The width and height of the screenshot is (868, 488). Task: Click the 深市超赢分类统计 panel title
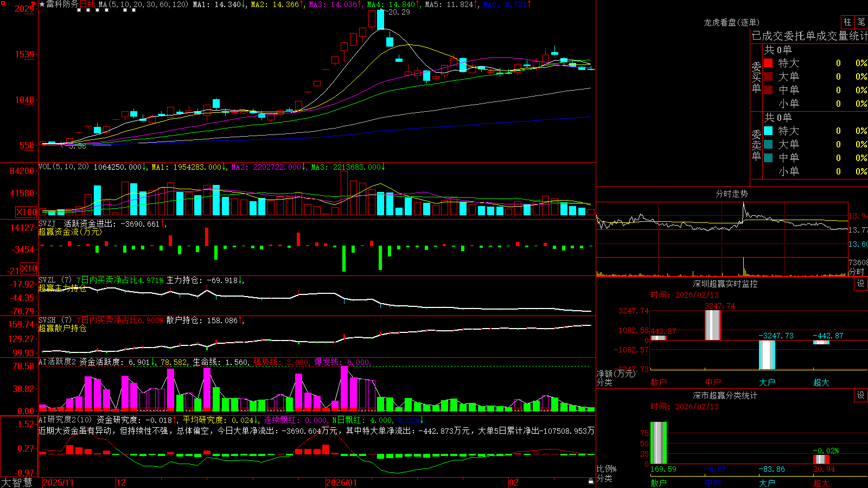click(725, 395)
